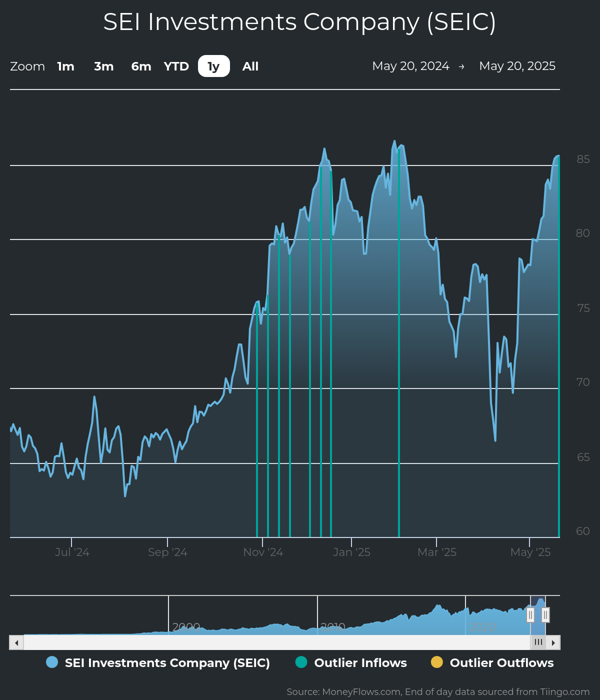Click the 65 price axis label
The image size is (600, 700).
583,457
